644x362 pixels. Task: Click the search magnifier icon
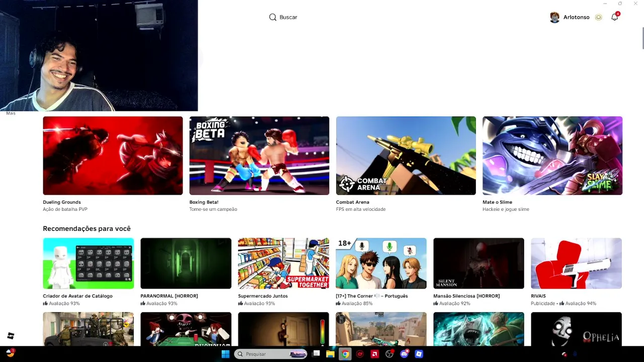tap(273, 17)
